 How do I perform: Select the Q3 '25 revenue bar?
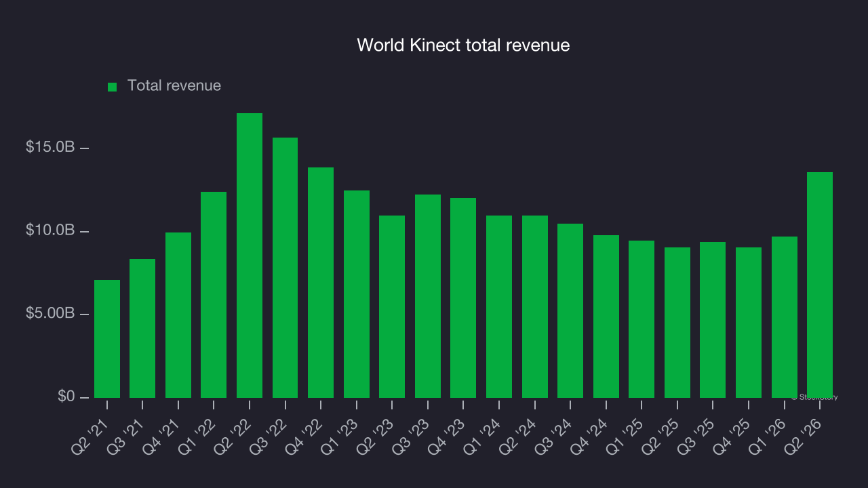713,320
